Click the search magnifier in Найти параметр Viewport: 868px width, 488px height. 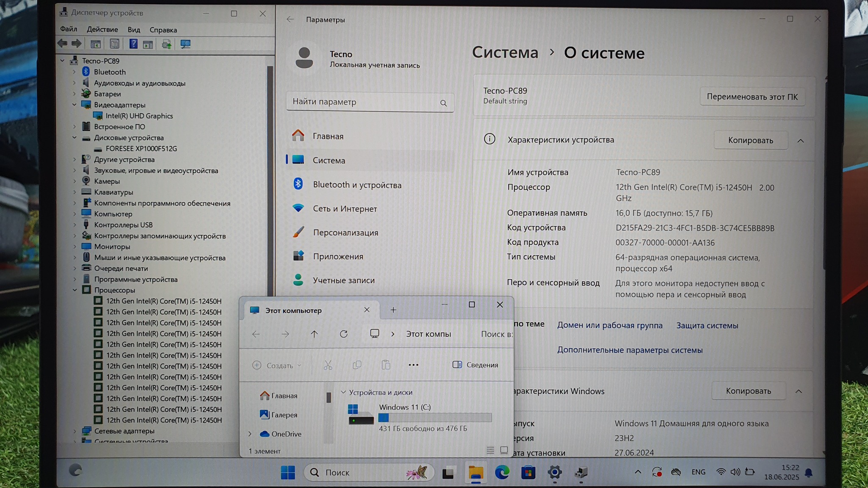tap(443, 103)
